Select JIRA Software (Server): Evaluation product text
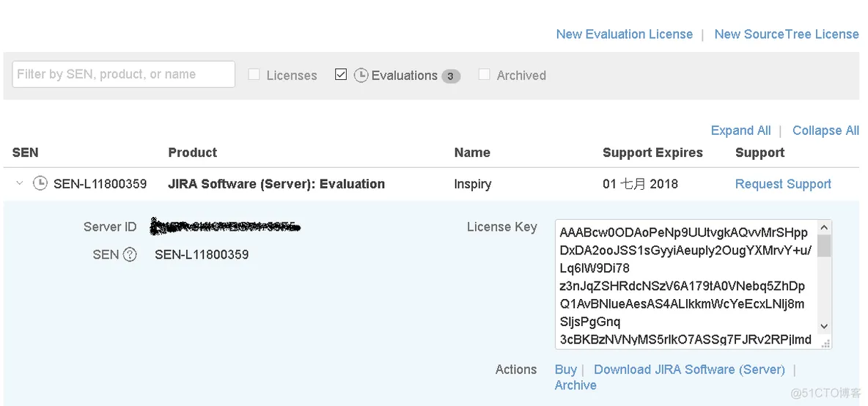The width and height of the screenshot is (868, 406). 276,184
